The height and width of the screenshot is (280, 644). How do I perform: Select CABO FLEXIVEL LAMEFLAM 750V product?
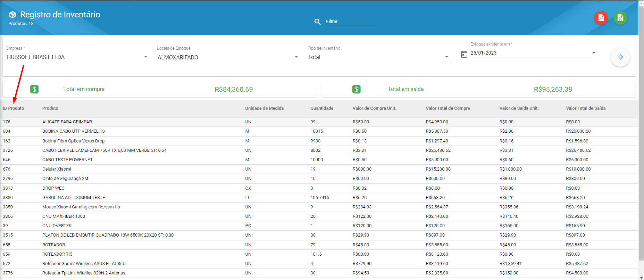click(104, 150)
